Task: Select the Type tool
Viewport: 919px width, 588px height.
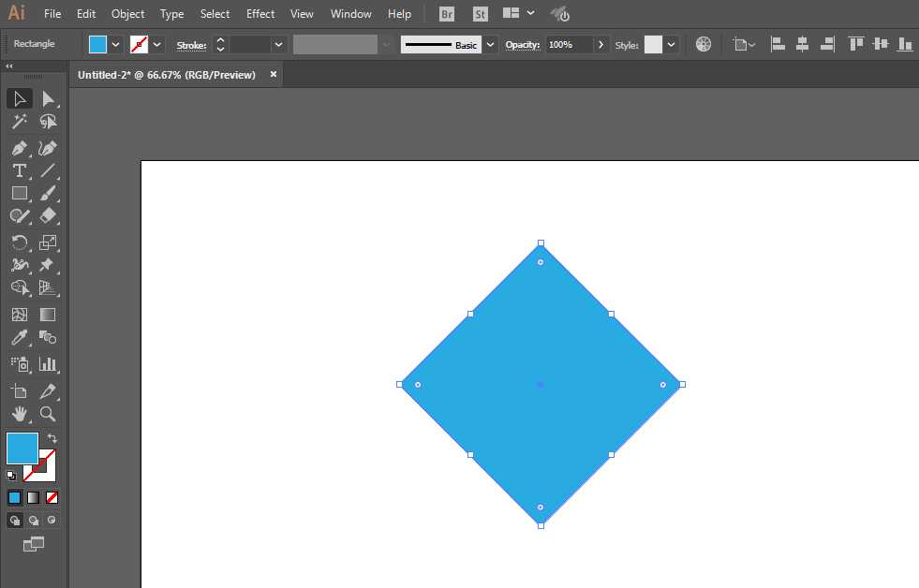Action: point(20,171)
